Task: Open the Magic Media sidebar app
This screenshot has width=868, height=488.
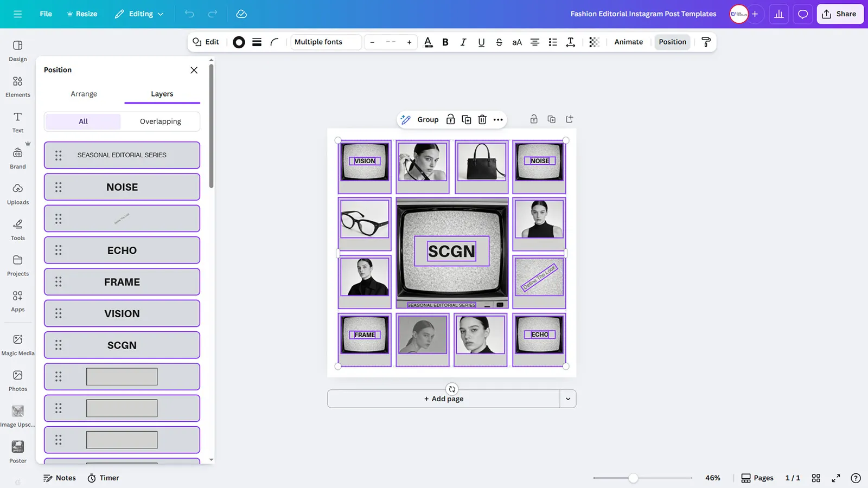Action: point(18,345)
